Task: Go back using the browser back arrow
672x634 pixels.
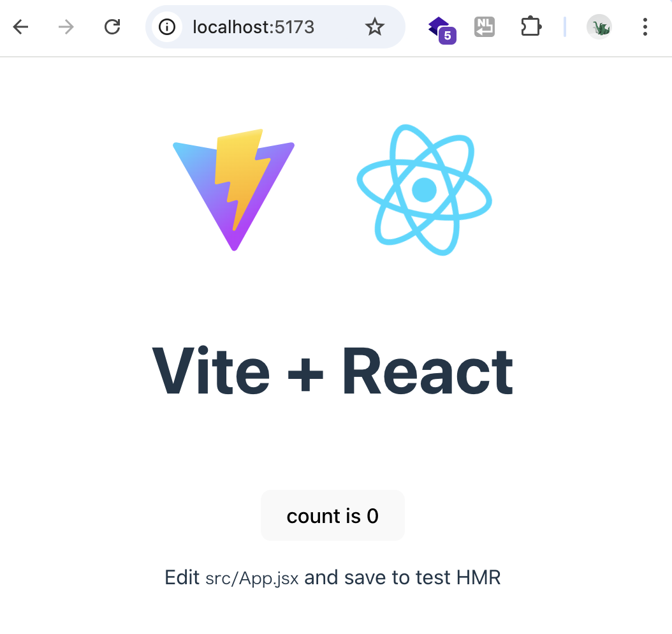Action: (x=20, y=27)
